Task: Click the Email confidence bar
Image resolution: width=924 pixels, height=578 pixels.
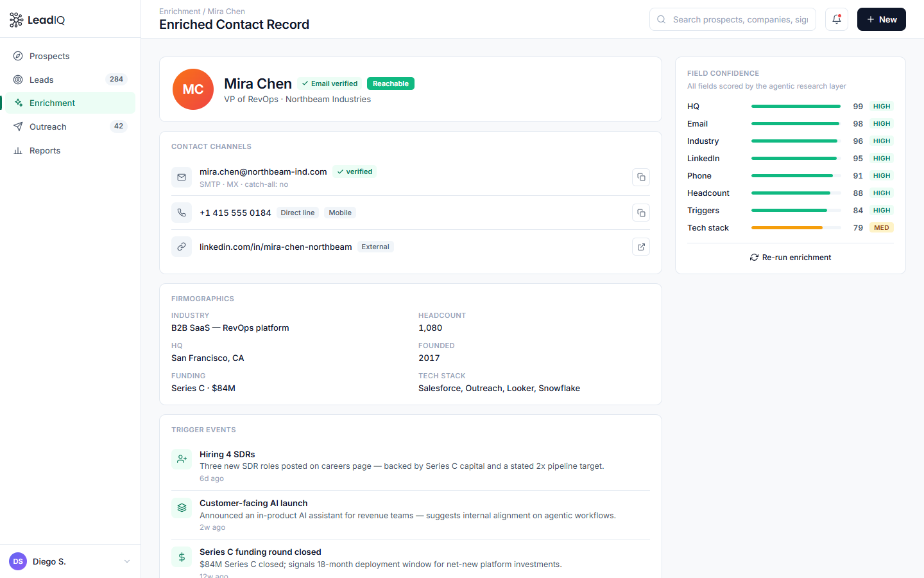Action: (796, 124)
